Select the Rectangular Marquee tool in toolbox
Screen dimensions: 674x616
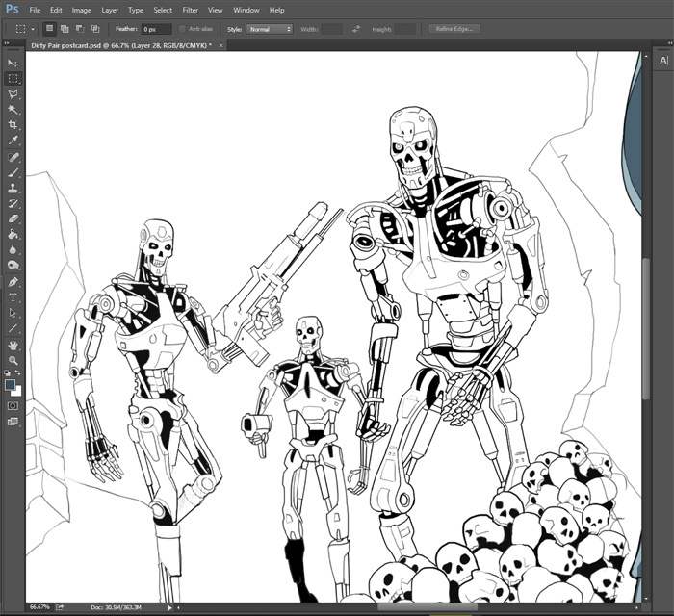tap(13, 79)
